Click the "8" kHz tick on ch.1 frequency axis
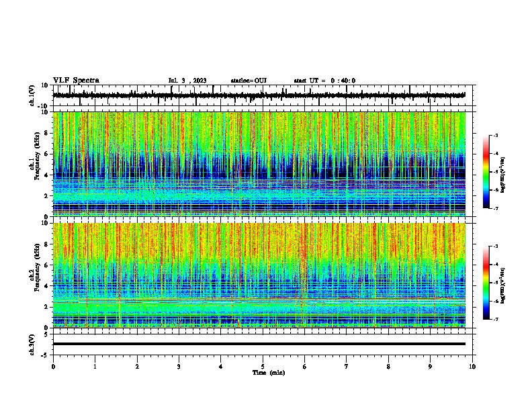This screenshot has height=411, width=532. pyautogui.click(x=47, y=133)
